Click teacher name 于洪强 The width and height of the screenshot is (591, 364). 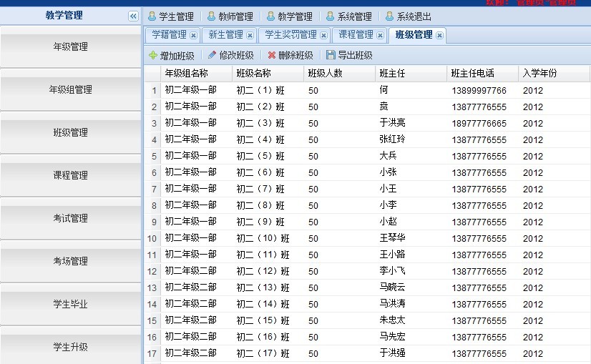(392, 353)
